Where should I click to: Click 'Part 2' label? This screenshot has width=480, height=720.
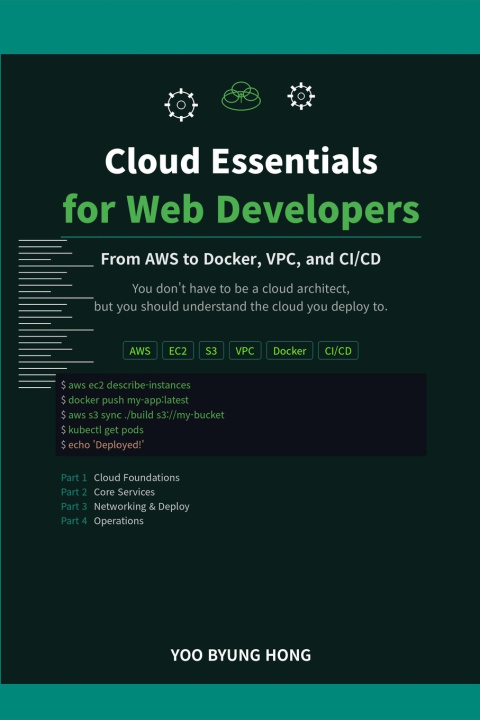pos(73,492)
